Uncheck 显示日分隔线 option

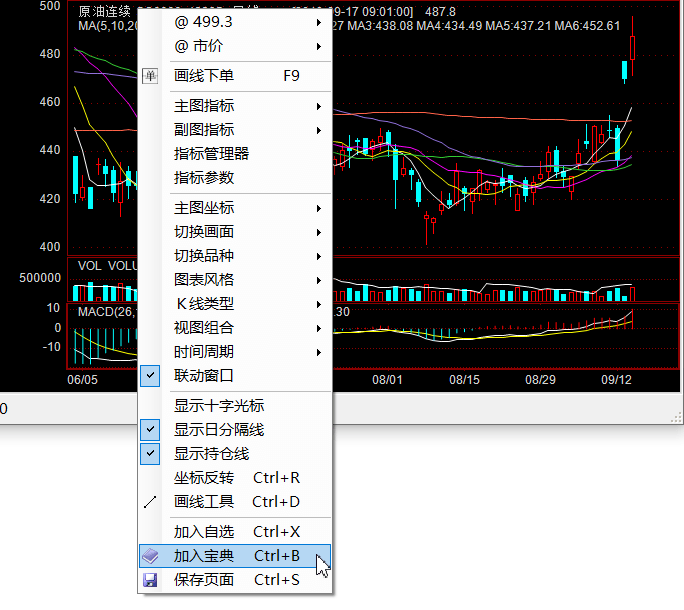pos(150,430)
